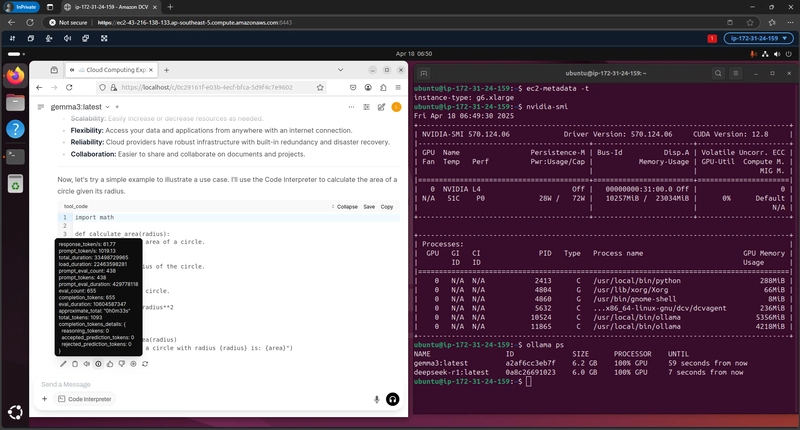This screenshot has height=430, width=800.
Task: Open Firefox from the Ubuntu dock
Action: [15, 75]
